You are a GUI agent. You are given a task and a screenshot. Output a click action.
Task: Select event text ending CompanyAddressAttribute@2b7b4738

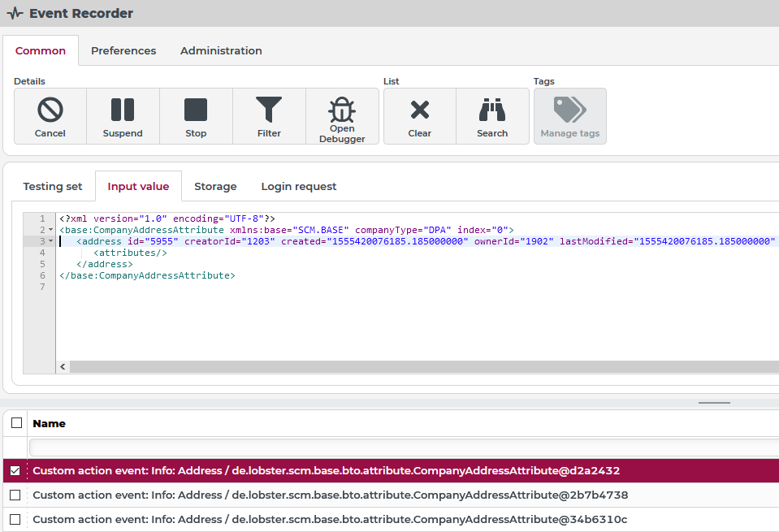pyautogui.click(x=331, y=495)
